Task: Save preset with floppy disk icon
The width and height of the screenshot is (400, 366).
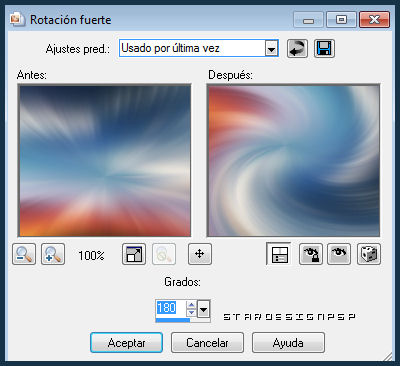Action: tap(324, 49)
